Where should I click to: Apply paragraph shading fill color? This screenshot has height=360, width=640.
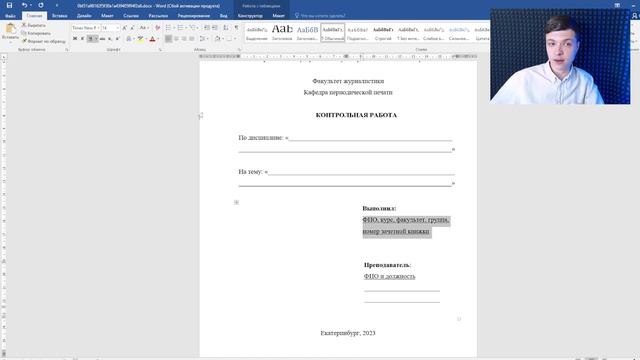click(218, 39)
